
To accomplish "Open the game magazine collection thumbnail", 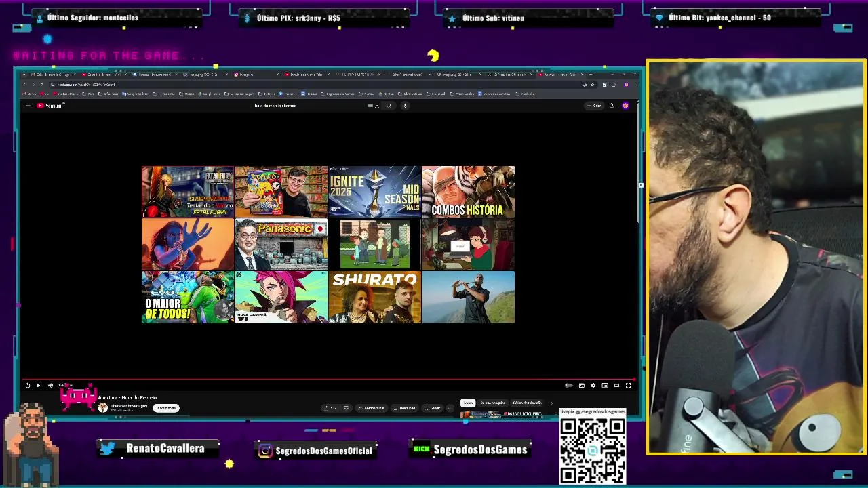I will coord(281,192).
